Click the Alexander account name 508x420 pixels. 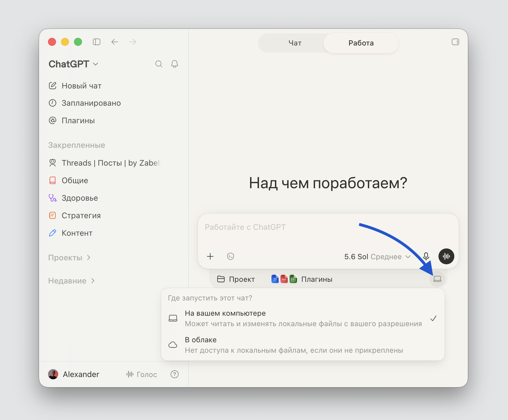pyautogui.click(x=81, y=374)
